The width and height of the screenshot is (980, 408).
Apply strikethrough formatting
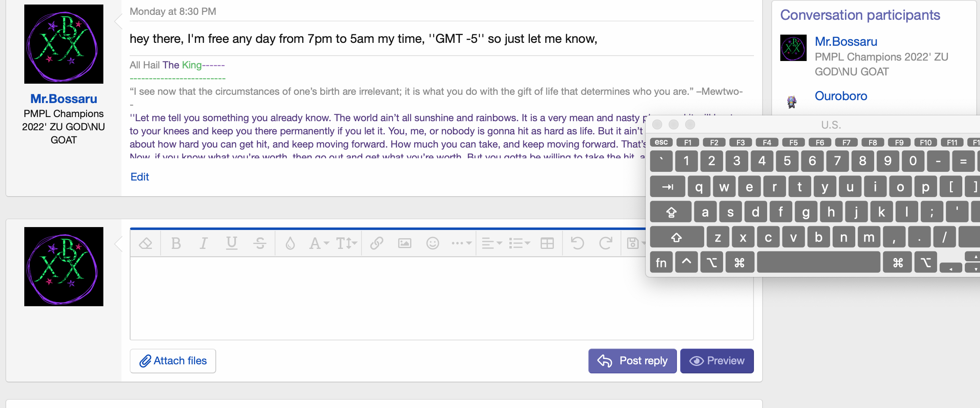pos(260,243)
